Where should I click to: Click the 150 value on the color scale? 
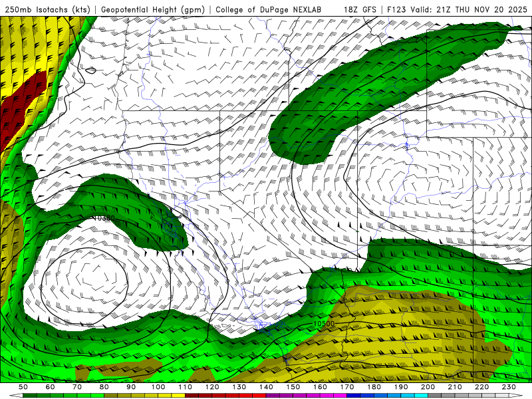[293, 387]
